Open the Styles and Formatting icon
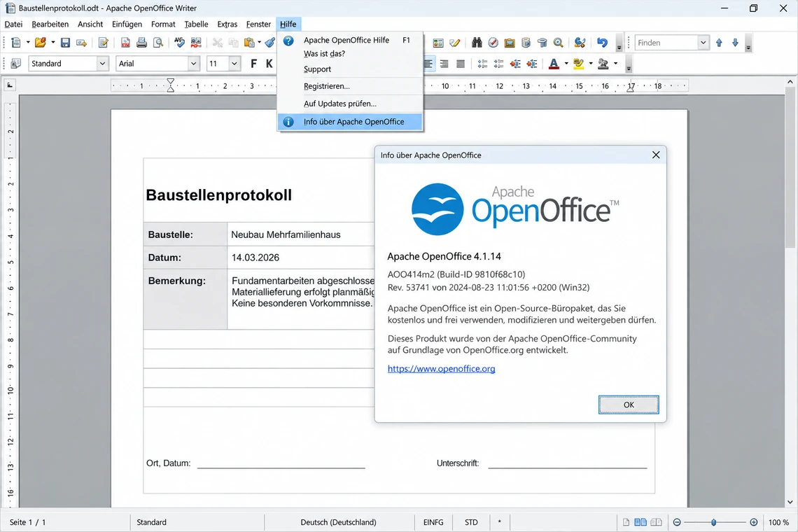This screenshot has height=532, width=798. pos(16,64)
